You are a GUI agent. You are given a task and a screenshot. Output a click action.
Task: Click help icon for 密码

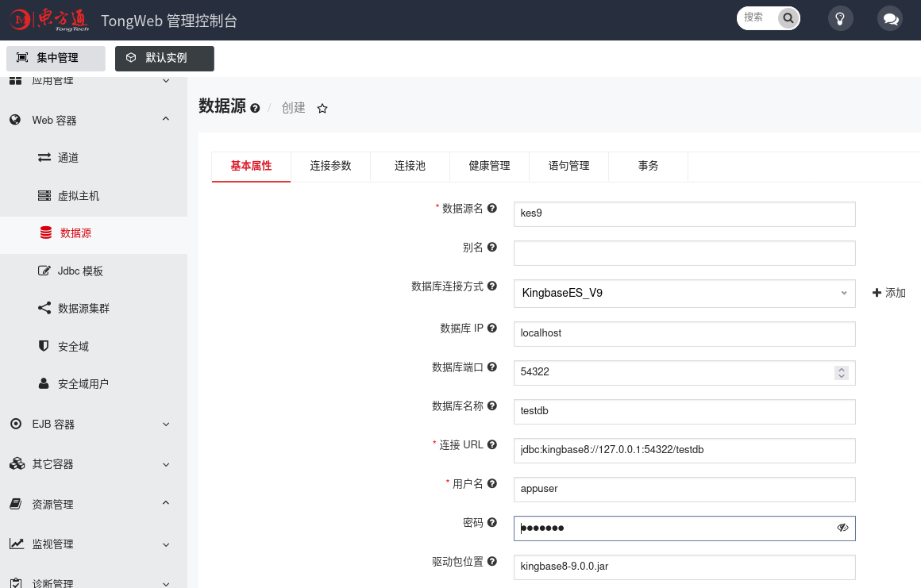pos(492,522)
